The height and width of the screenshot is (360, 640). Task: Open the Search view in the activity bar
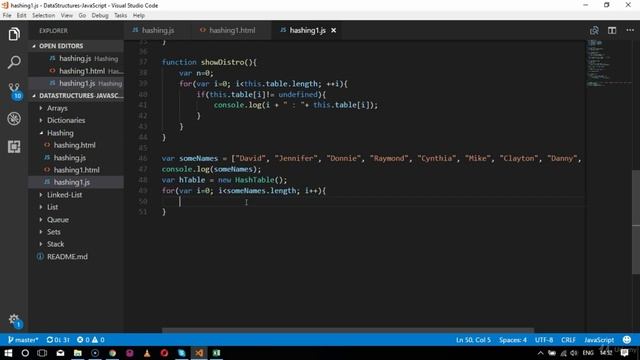(x=14, y=62)
